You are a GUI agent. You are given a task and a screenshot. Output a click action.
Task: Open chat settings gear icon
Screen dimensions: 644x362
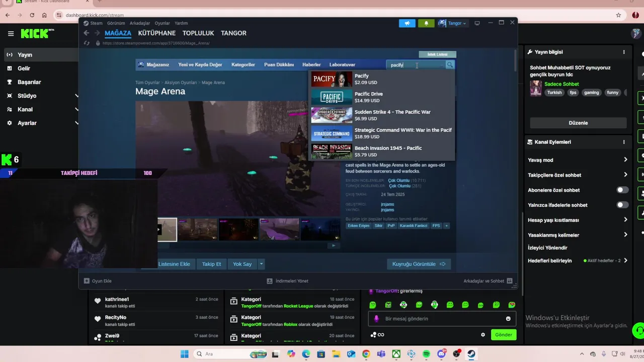click(483, 335)
